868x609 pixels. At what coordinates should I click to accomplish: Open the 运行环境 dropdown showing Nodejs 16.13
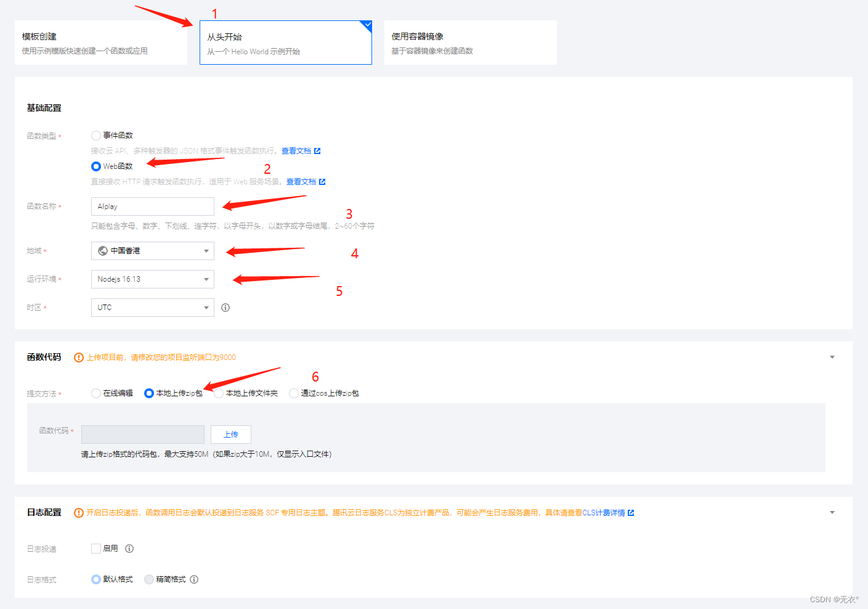153,279
